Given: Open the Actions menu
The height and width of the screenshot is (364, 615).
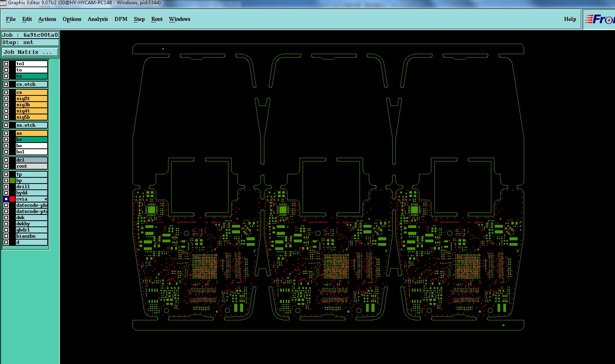Looking at the screenshot, I should tap(47, 19).
